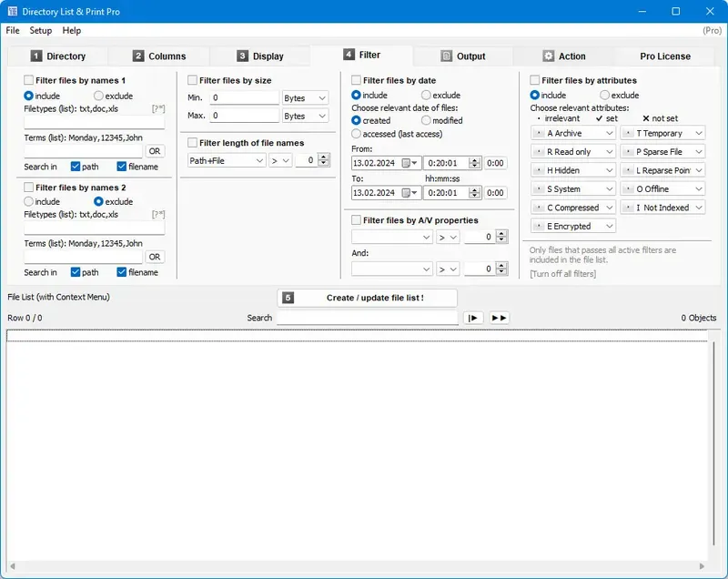Click the From time spinner arrows

(x=474, y=163)
